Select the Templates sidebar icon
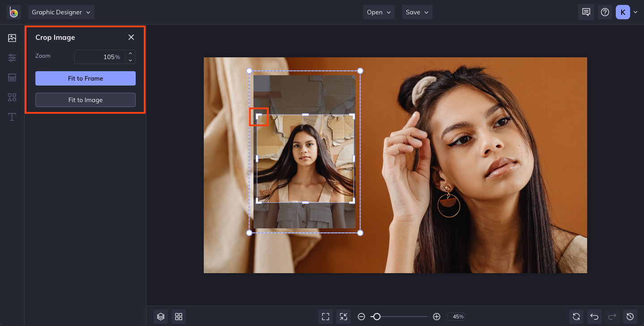The image size is (644, 326). point(12,77)
